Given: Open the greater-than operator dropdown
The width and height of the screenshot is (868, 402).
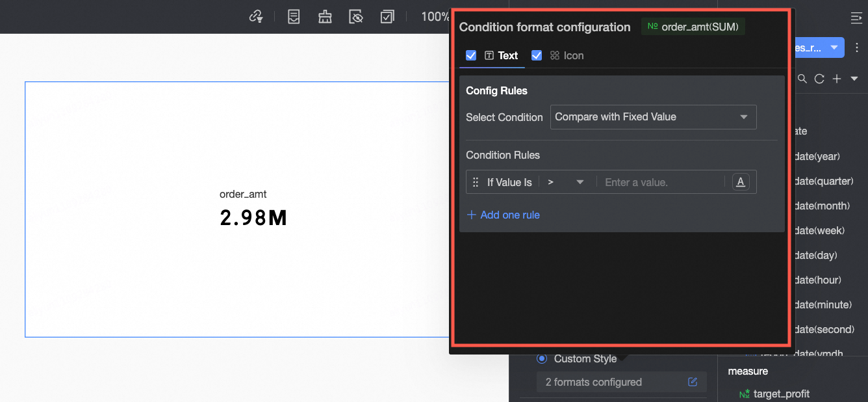Looking at the screenshot, I should click(x=566, y=182).
